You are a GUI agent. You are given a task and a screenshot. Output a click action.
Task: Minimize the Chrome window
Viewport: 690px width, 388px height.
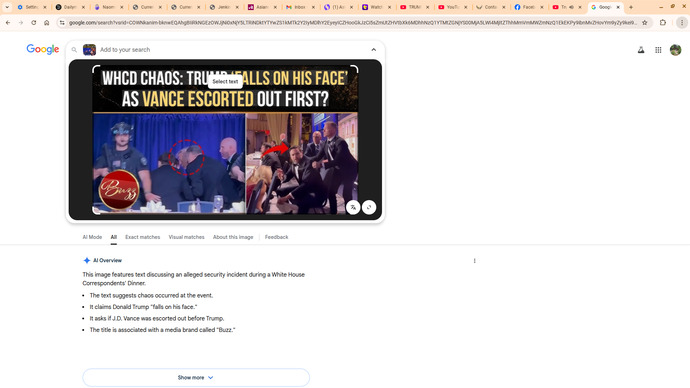[x=661, y=7]
